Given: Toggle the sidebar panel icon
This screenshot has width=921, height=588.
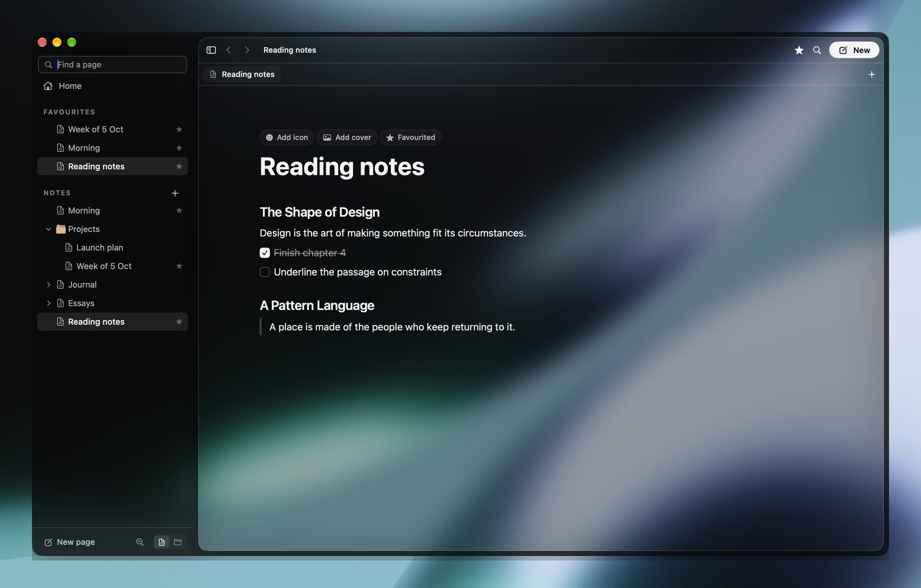Looking at the screenshot, I should (211, 50).
